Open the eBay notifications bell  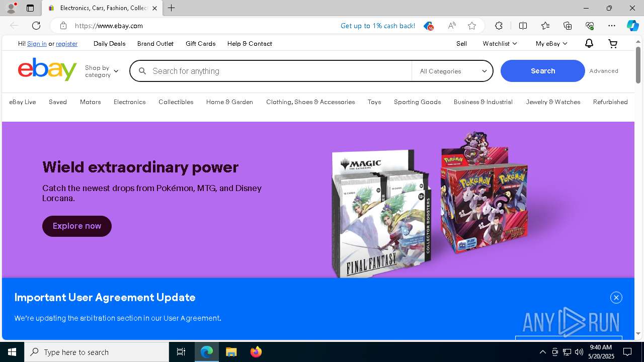coord(589,44)
